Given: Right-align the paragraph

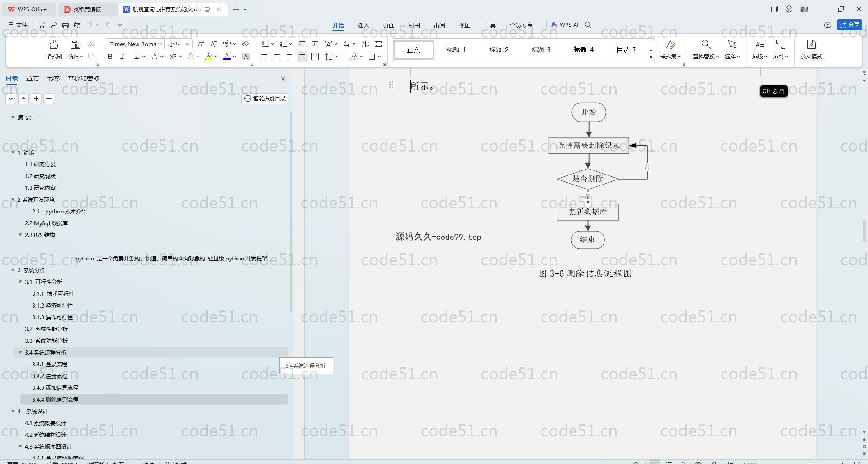Looking at the screenshot, I should pyautogui.click(x=289, y=57).
